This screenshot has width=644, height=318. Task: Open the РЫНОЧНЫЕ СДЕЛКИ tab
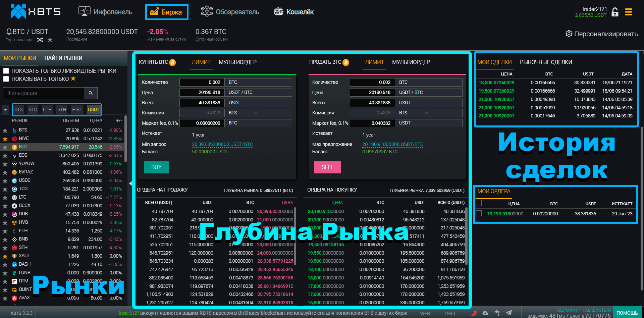click(x=546, y=62)
